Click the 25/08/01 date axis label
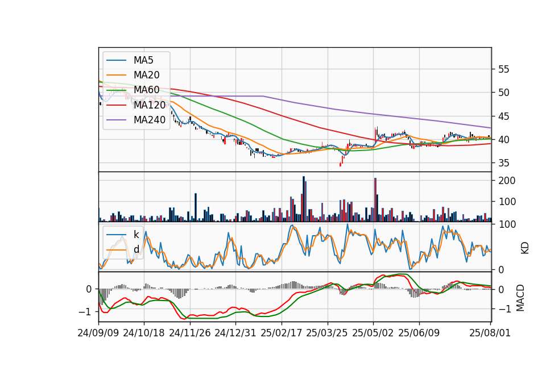The image size is (546, 392). 490,333
